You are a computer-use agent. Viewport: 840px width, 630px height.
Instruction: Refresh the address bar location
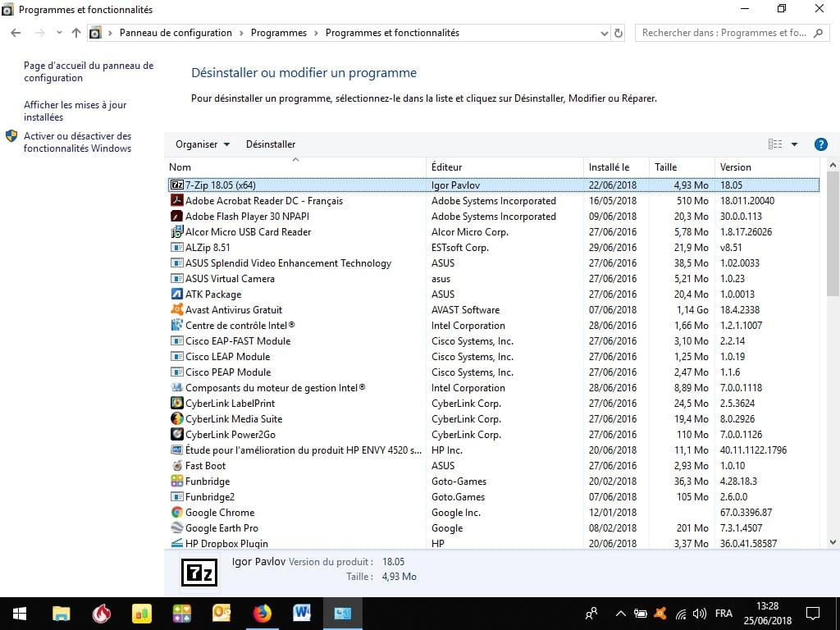[x=619, y=33]
